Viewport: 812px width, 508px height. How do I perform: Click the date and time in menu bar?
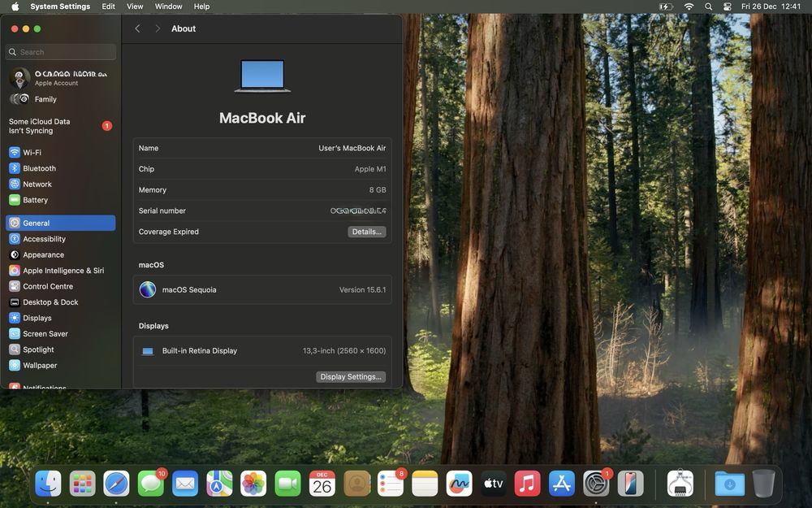(x=771, y=7)
